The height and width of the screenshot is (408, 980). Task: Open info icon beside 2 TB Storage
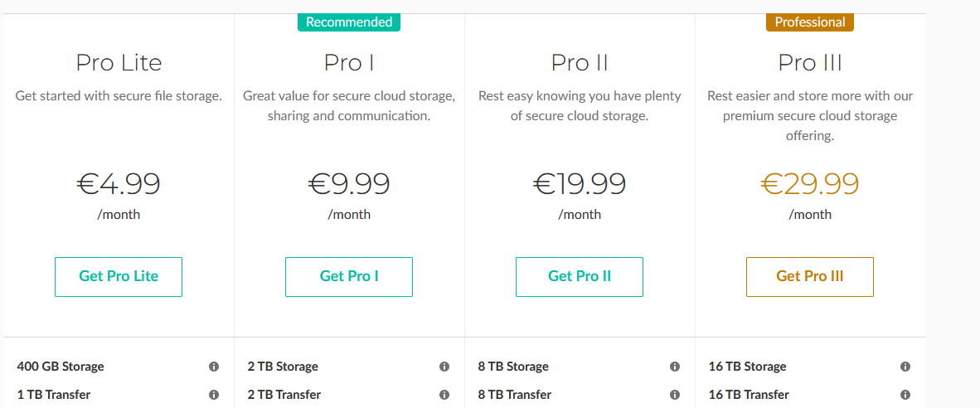pos(444,367)
